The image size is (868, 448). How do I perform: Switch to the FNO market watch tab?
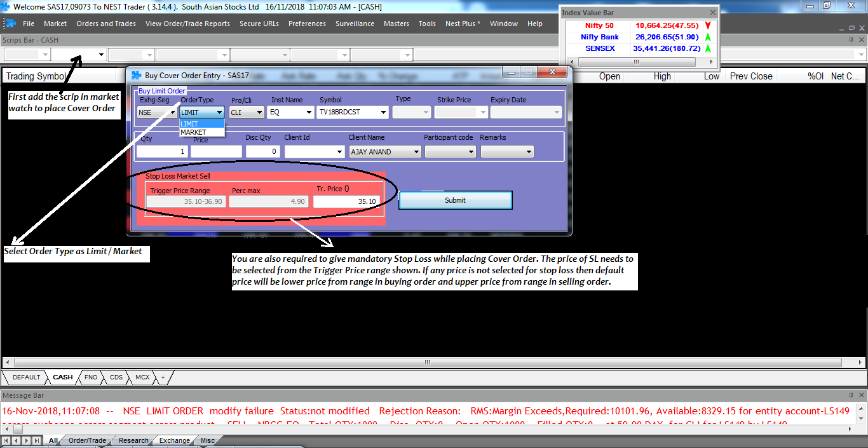(x=91, y=377)
